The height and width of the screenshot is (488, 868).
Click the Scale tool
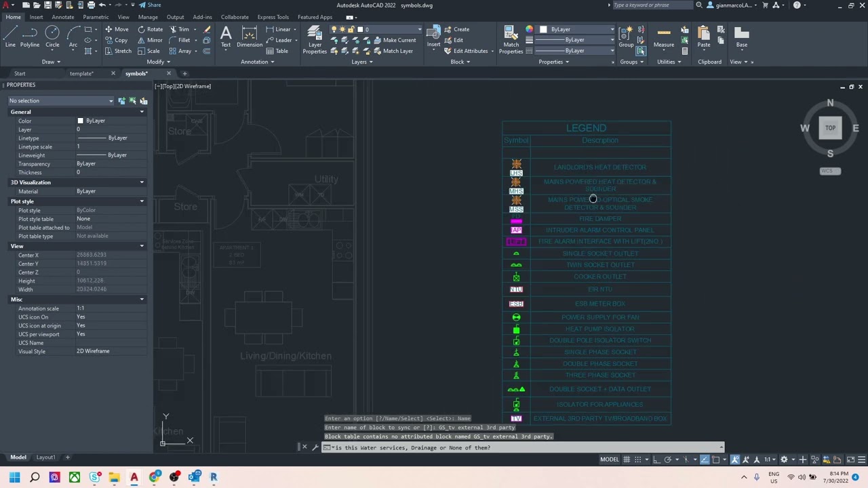(149, 51)
